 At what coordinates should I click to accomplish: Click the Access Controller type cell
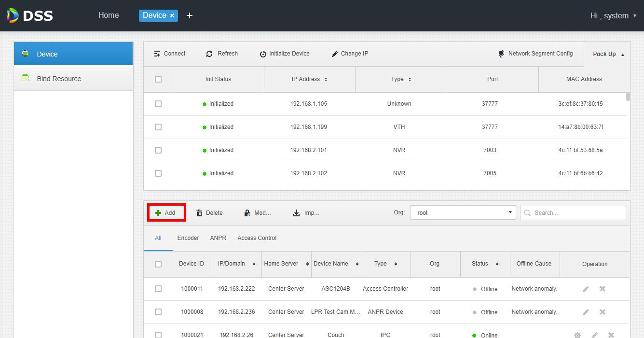tap(385, 289)
